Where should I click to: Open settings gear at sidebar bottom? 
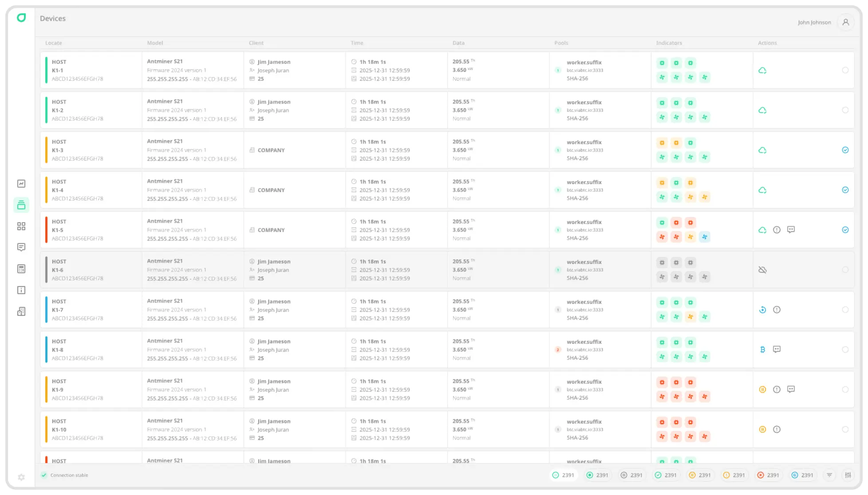point(21,477)
